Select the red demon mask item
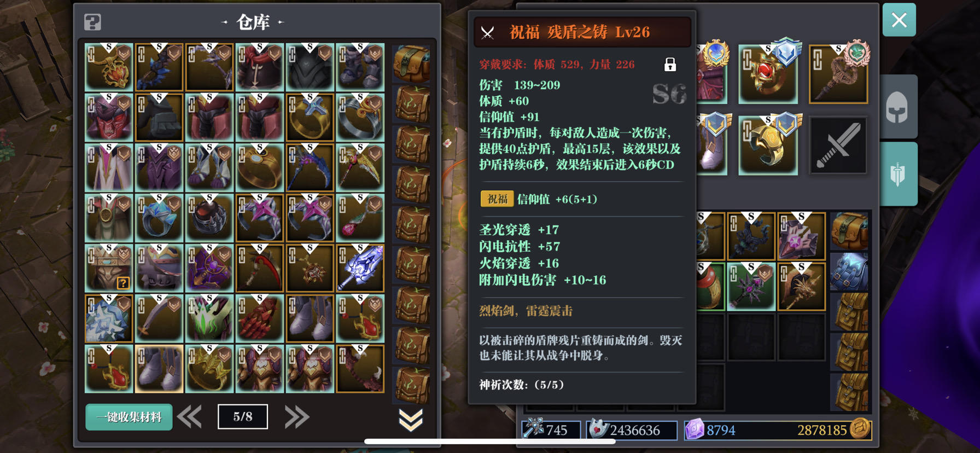The height and width of the screenshot is (453, 980). pyautogui.click(x=109, y=117)
